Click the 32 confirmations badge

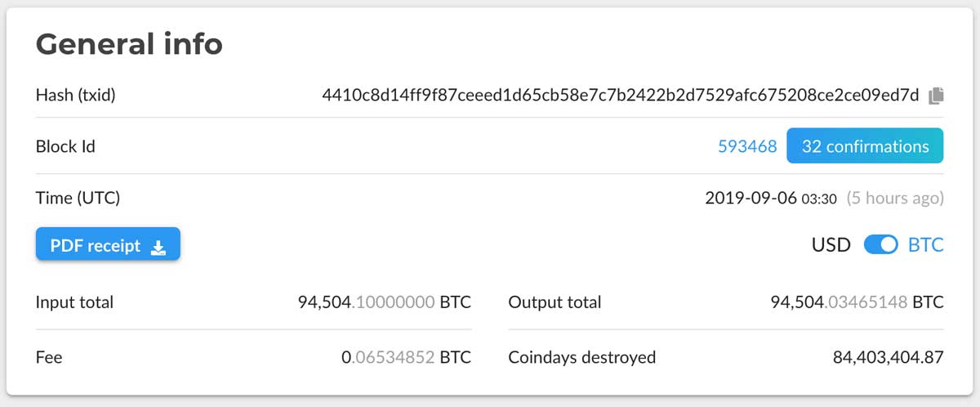coord(865,146)
